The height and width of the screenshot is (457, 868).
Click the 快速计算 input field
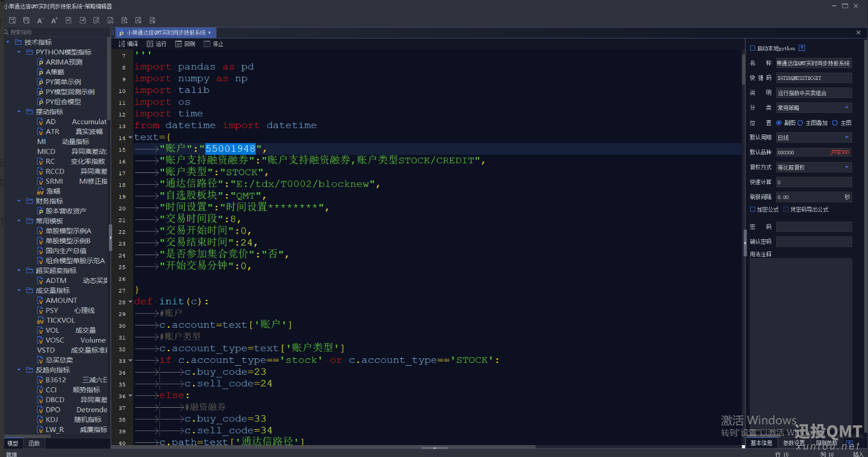tap(814, 182)
